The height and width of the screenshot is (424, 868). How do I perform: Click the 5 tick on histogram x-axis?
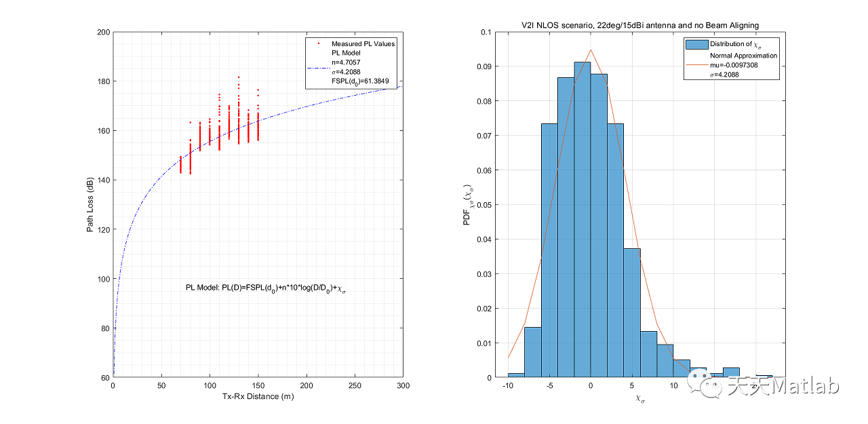coord(632,385)
